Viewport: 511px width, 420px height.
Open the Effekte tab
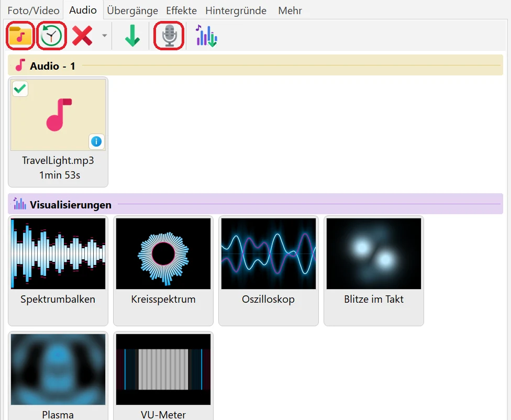click(x=181, y=10)
